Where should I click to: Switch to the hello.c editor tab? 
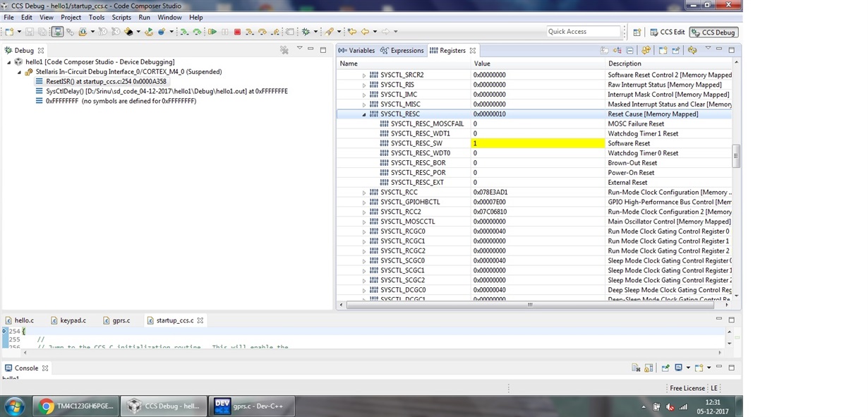20,320
